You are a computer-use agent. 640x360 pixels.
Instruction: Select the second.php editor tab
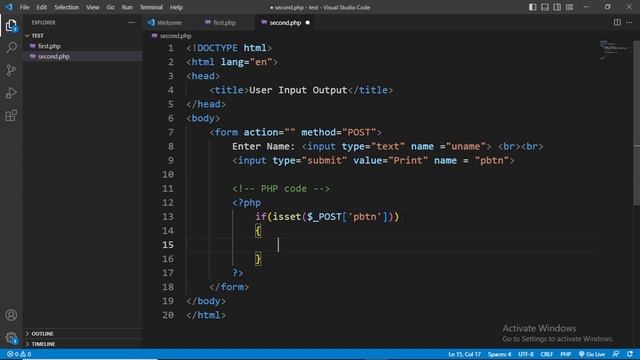coord(285,22)
